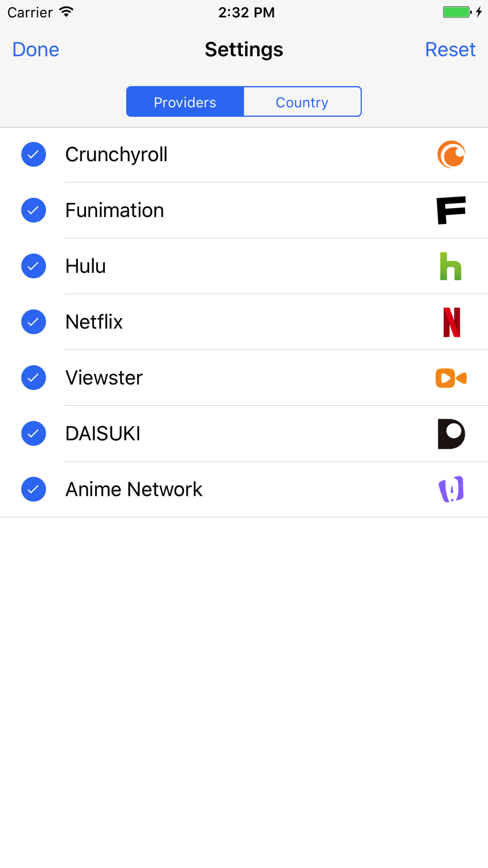The width and height of the screenshot is (488, 868).
Task: Tap the green Hulu h logo
Action: click(450, 266)
